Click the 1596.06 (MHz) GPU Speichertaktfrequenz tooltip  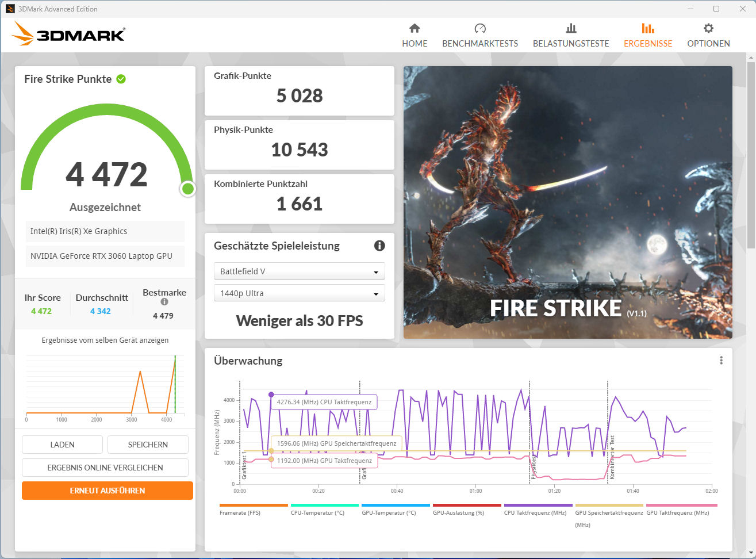(336, 443)
